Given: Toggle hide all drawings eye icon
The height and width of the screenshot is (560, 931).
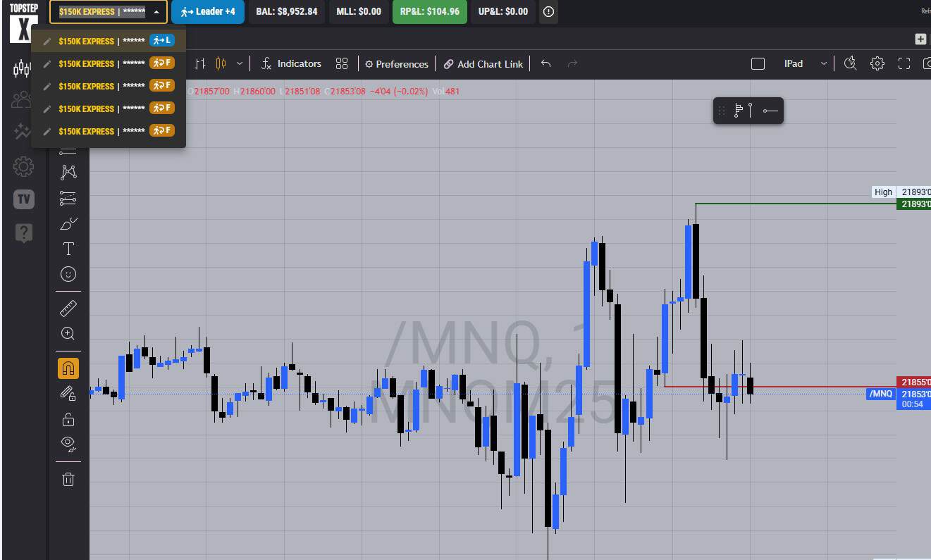Looking at the screenshot, I should click(68, 444).
